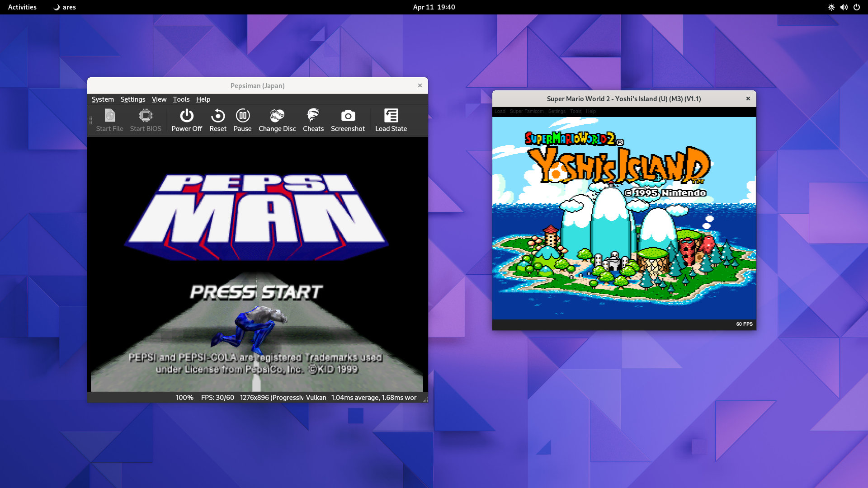Click the Settings menu in Pepsiman emulator
This screenshot has height=488, width=868.
click(x=133, y=99)
